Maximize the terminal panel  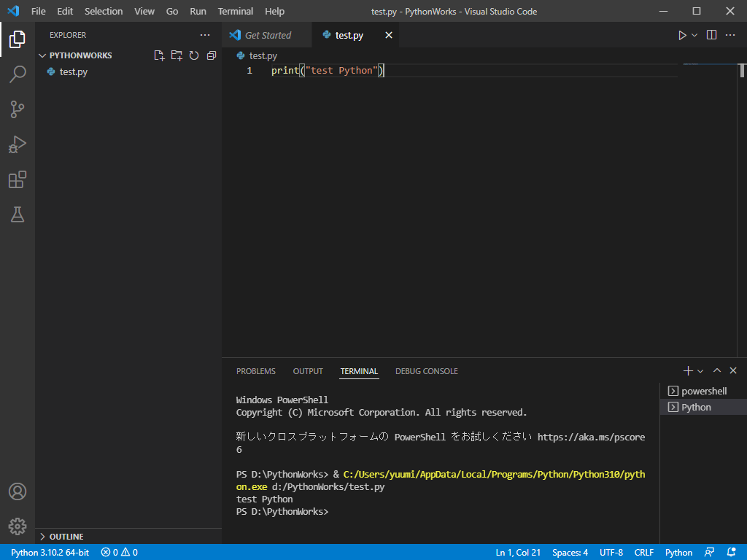coord(717,370)
